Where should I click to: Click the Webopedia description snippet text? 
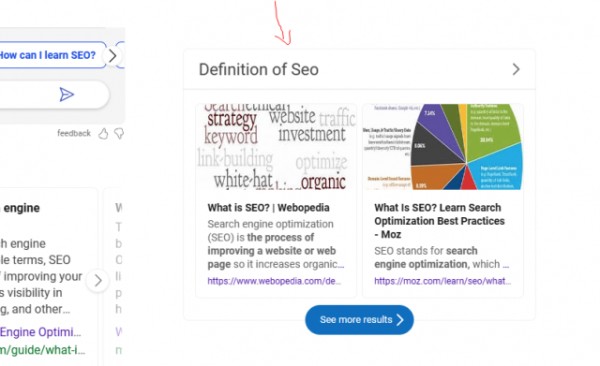[x=276, y=244]
